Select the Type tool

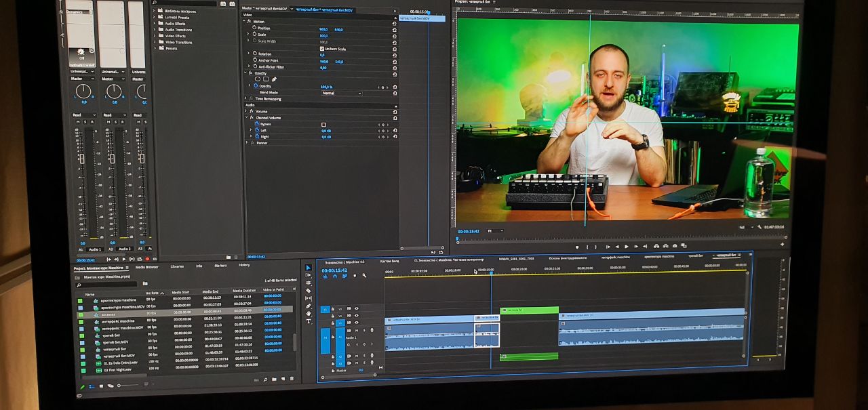click(x=308, y=322)
